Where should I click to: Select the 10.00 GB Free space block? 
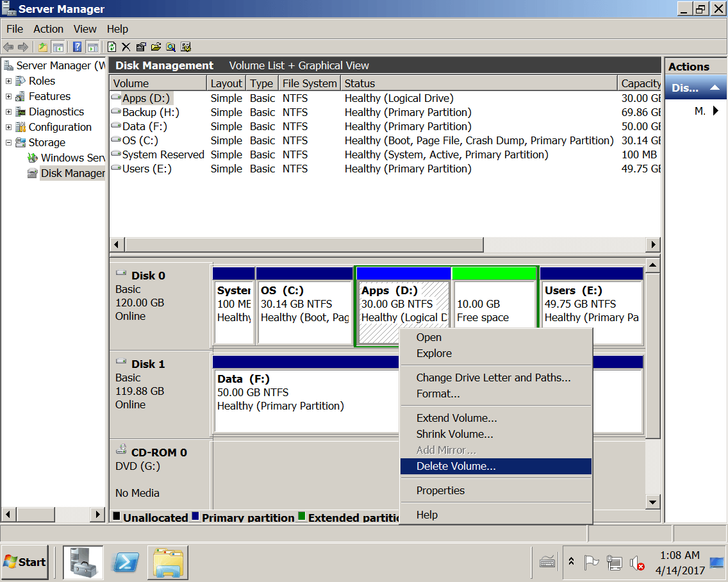(494, 299)
